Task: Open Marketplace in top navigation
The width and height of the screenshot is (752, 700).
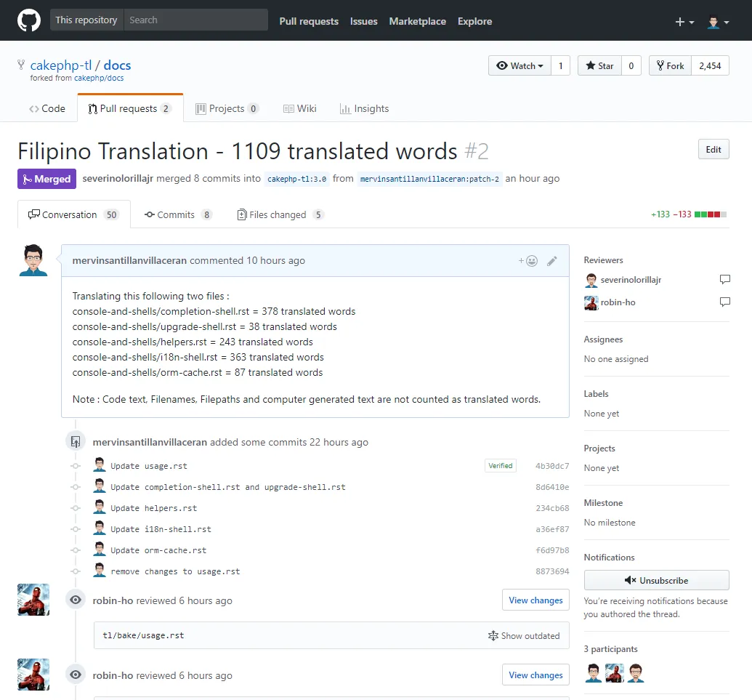Action: coord(417,21)
